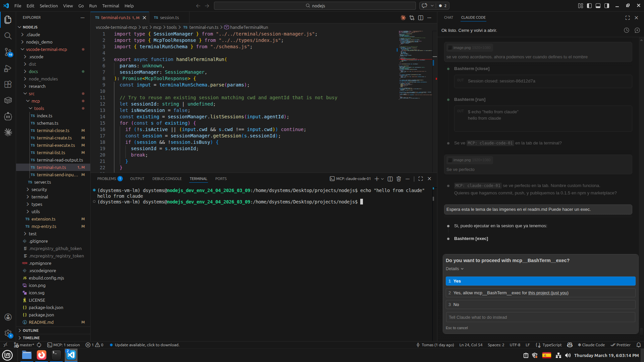This screenshot has width=644, height=362.
Task: Open the Terminal menu in menu bar
Action: pos(111,6)
